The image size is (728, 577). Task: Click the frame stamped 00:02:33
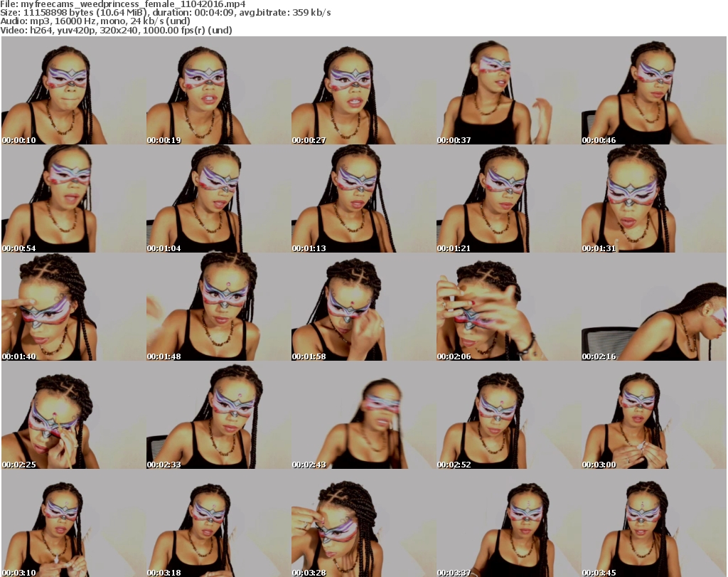pyautogui.click(x=219, y=415)
